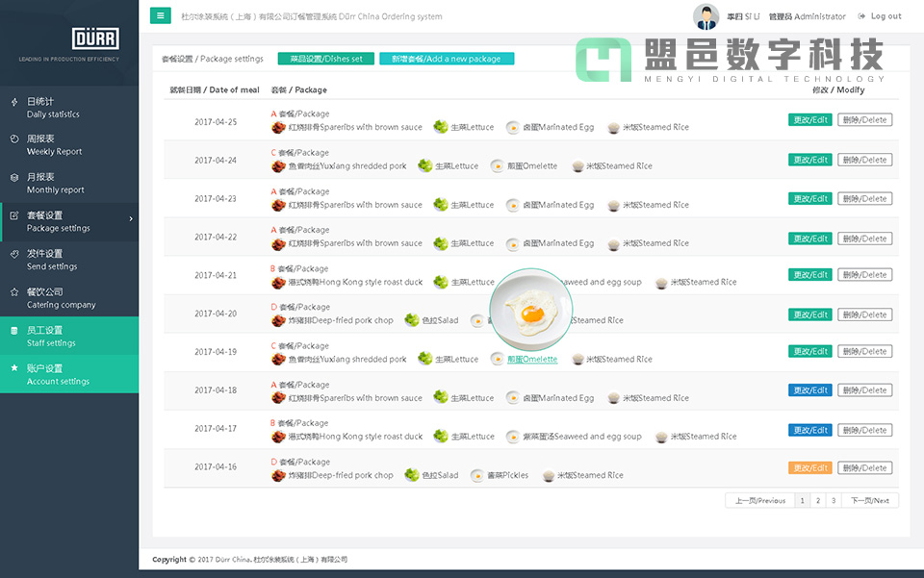The image size is (924, 578).
Task: Delete the 2017-04-24 package row
Action: [x=864, y=160]
